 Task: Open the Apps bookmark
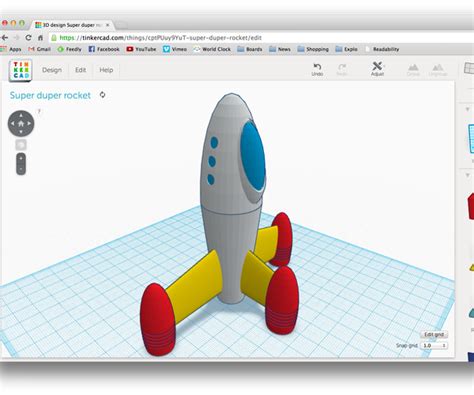[12, 49]
